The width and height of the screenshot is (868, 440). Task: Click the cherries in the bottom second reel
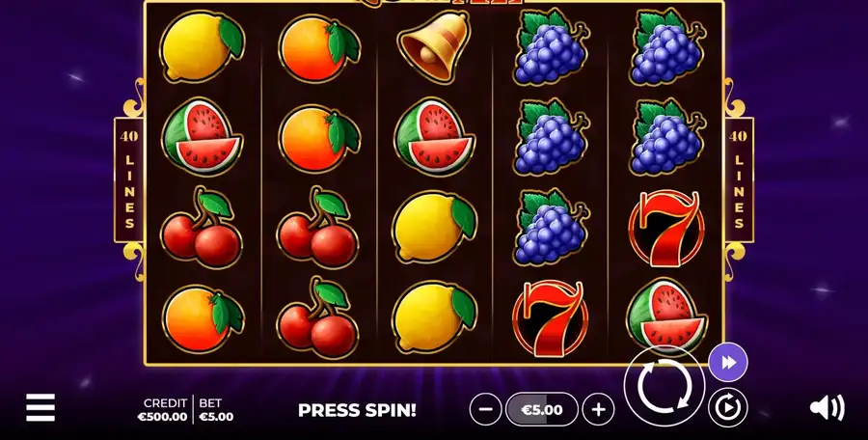317,317
